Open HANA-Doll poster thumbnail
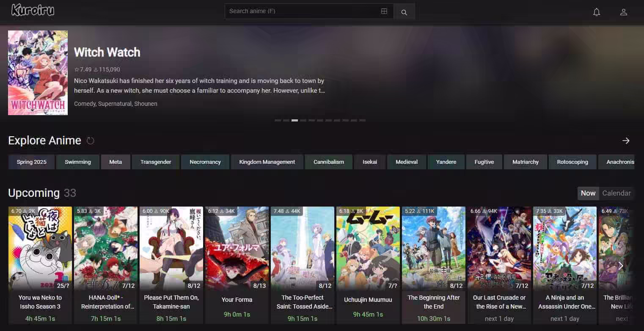Image resolution: width=644 pixels, height=331 pixels. point(106,248)
